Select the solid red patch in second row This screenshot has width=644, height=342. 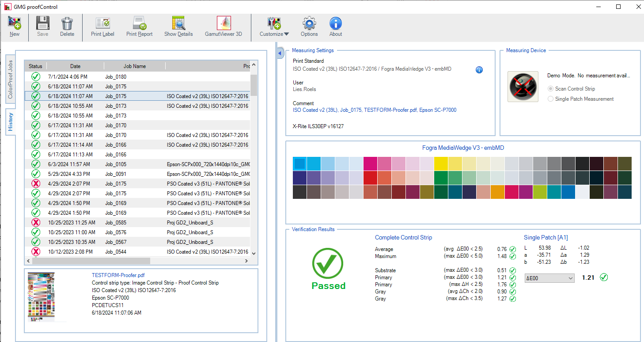(x=370, y=178)
